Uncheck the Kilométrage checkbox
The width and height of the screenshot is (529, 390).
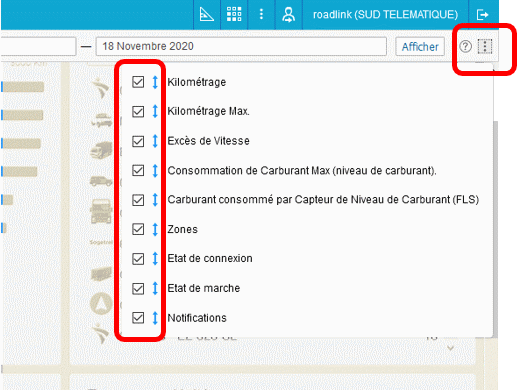(x=138, y=82)
